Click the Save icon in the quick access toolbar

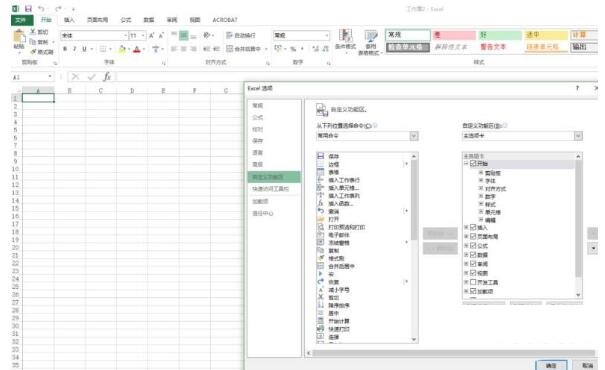28,8
